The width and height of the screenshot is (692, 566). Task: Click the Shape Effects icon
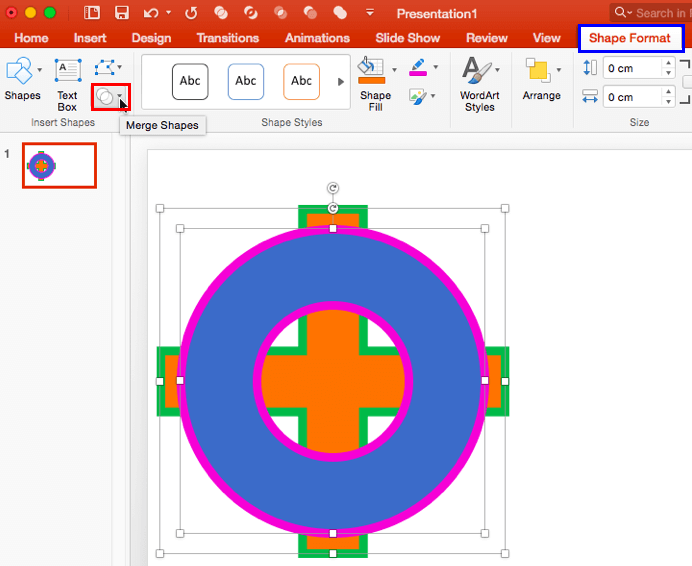click(x=417, y=96)
